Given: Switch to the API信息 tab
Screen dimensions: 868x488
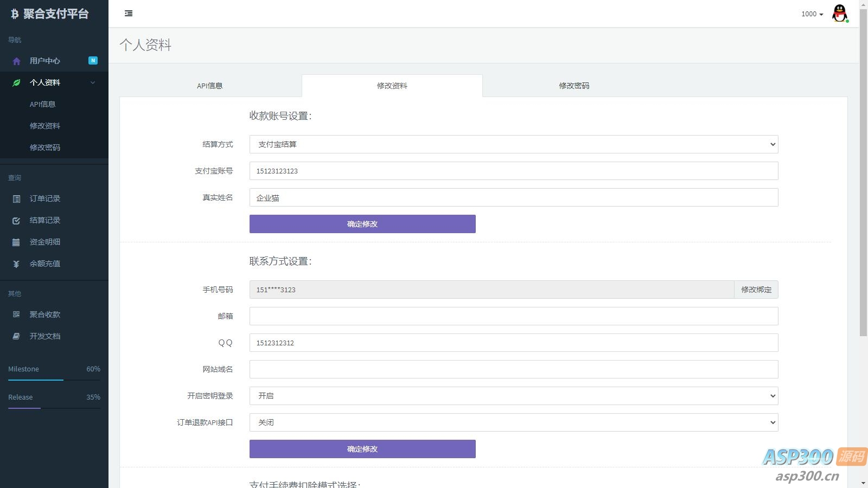Looking at the screenshot, I should (210, 86).
